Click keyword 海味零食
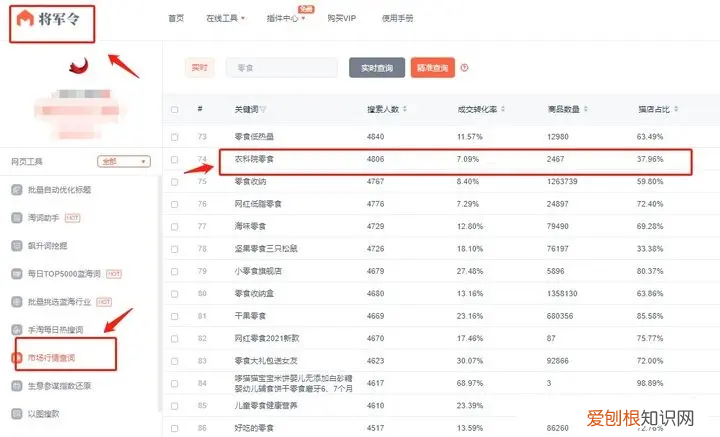The width and height of the screenshot is (720, 437). pyautogui.click(x=250, y=226)
